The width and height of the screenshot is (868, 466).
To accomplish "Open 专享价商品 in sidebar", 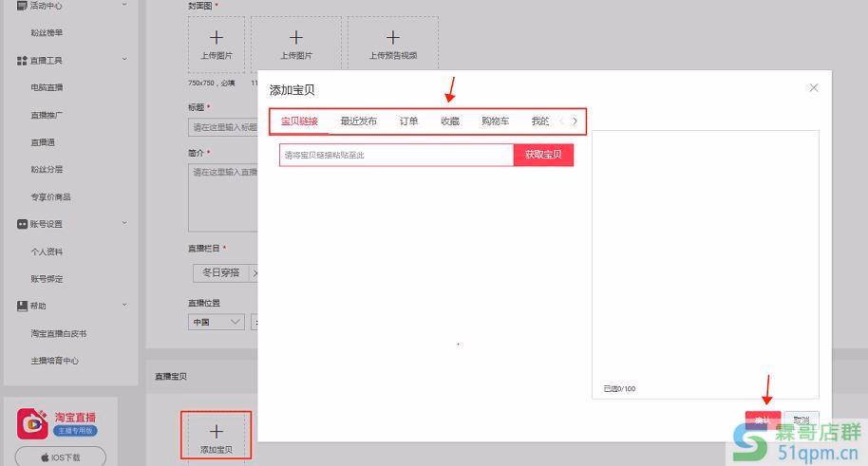I will (50, 197).
